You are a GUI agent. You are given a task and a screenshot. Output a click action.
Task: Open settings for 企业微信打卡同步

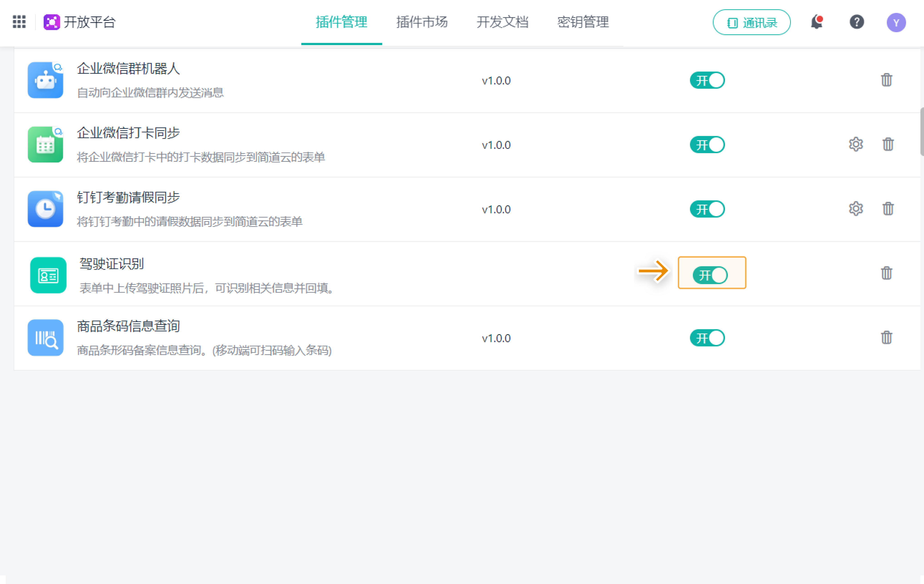coord(856,145)
